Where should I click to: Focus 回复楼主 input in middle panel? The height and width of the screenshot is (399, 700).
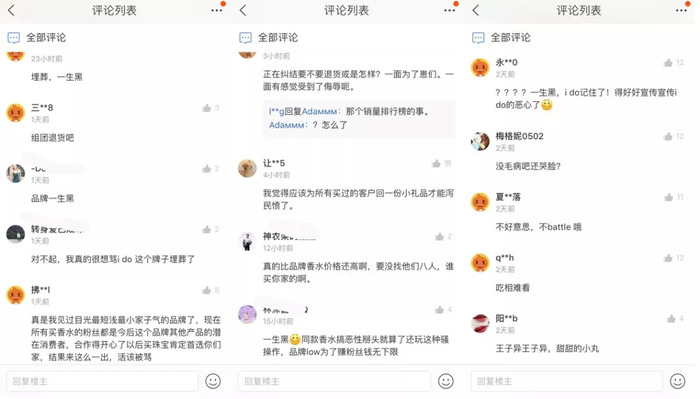pos(334,381)
